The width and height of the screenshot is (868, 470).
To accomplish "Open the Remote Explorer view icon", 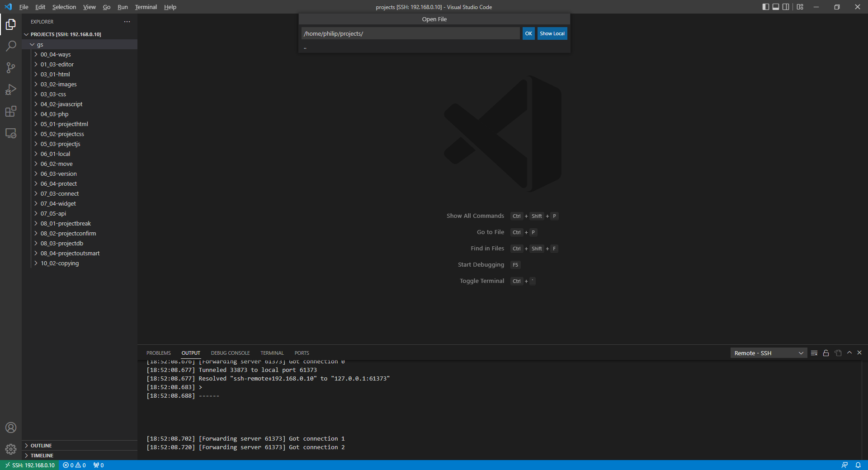I will tap(11, 133).
